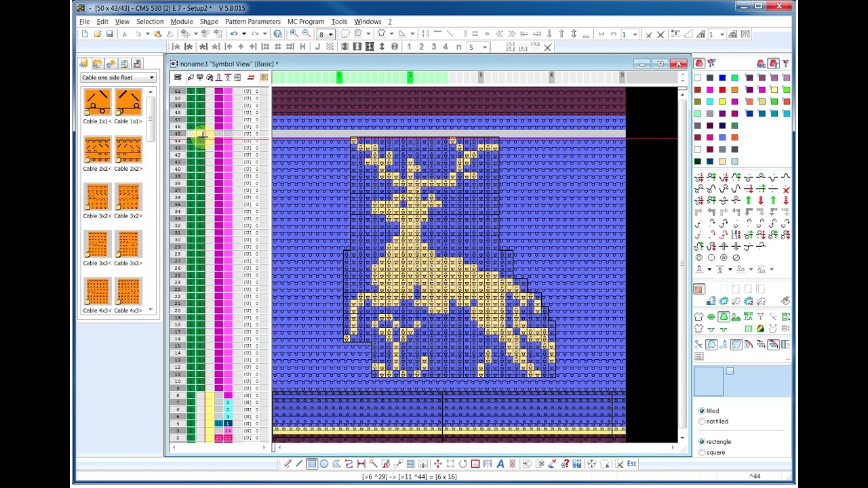Click the '2' button on second toolbar
The width and height of the screenshot is (868, 488).
[421, 47]
